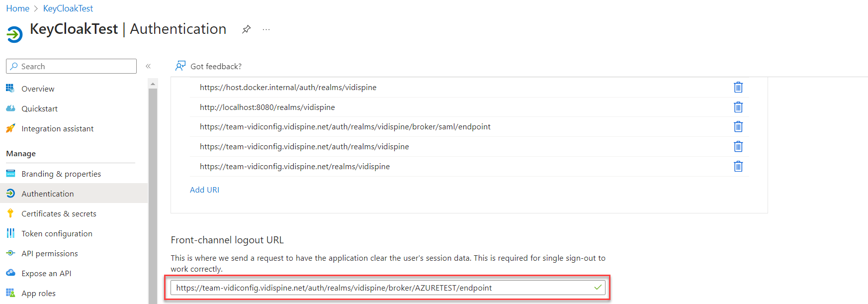Delete the team-vidiconfig realms/vidispine URI
Screen dimensions: 868x304
(x=738, y=166)
